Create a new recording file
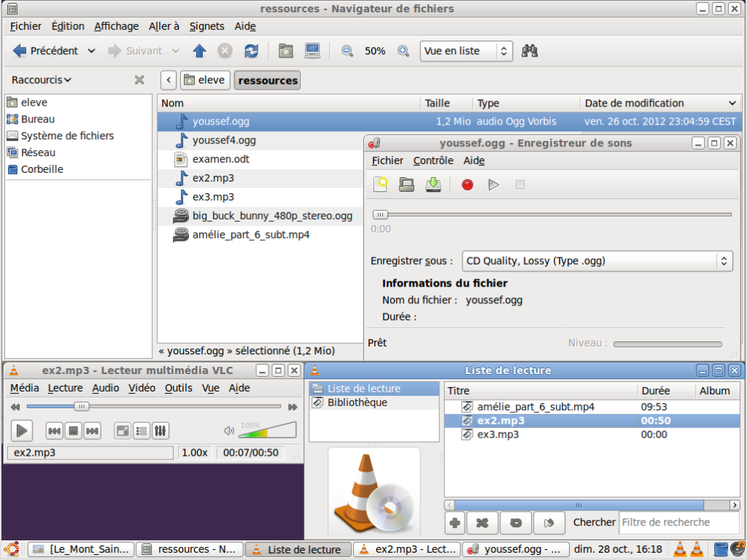This screenshot has width=747, height=560. (x=380, y=184)
